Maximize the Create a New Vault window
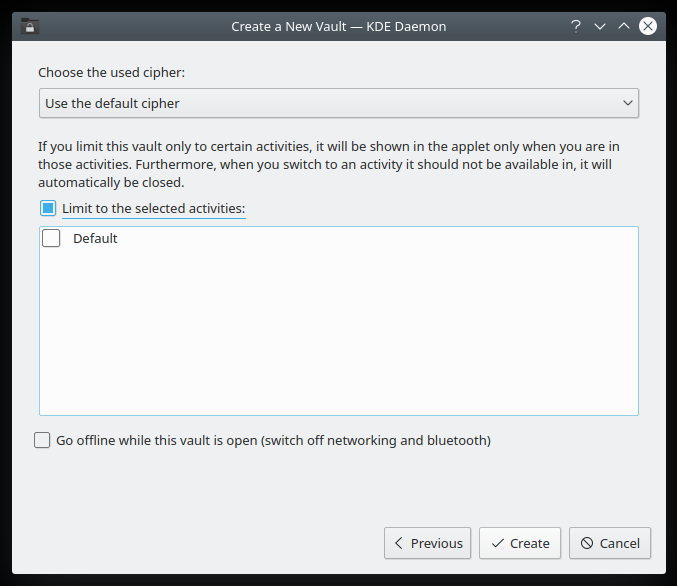Screen dimensions: 677x586 [x=624, y=26]
